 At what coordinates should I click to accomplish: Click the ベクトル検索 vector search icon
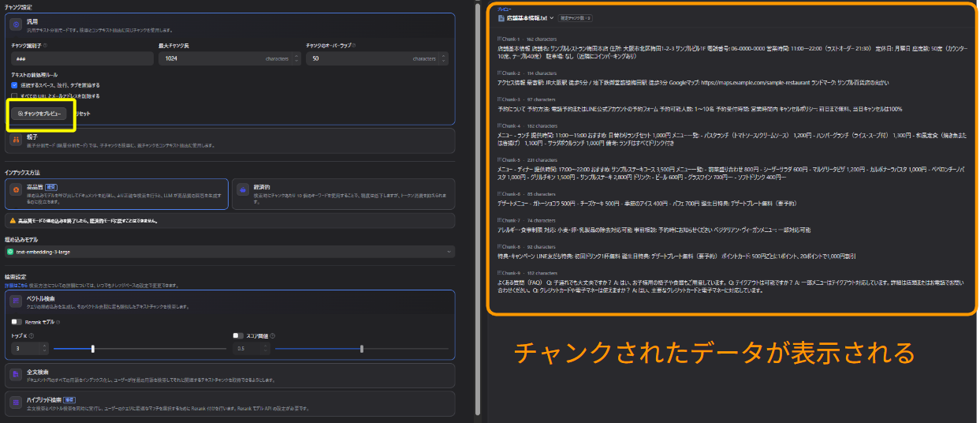coord(16,301)
